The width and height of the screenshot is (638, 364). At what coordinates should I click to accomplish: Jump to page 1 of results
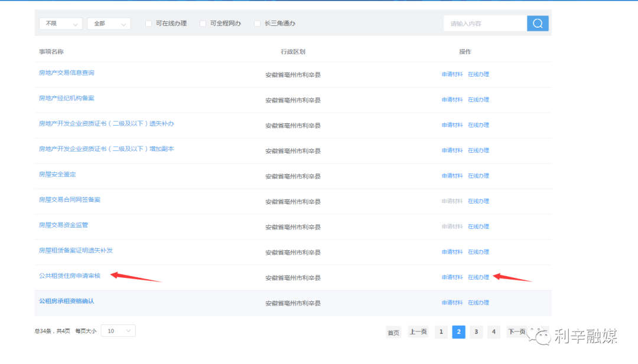(441, 332)
